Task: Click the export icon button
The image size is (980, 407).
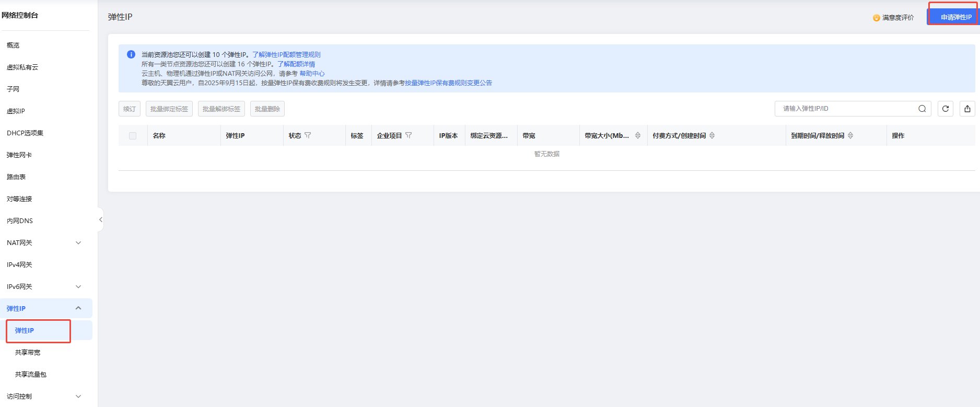Action: point(967,109)
